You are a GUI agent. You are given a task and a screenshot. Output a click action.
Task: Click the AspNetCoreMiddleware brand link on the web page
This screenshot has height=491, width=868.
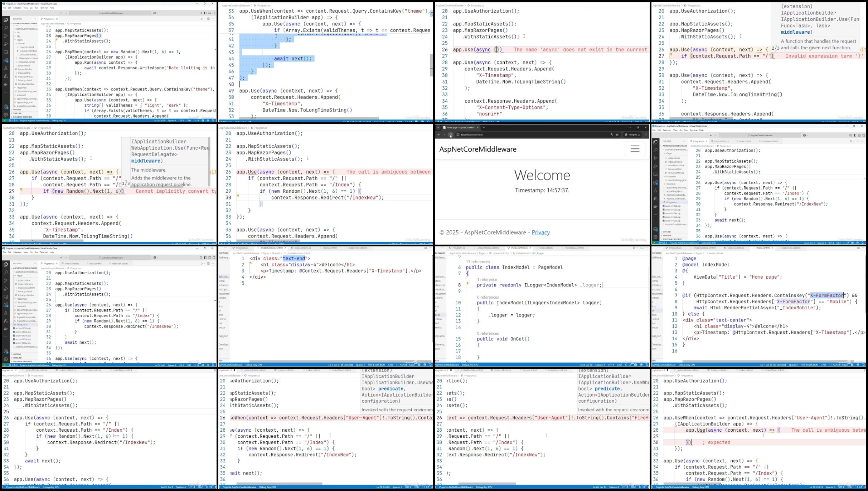[x=478, y=149]
